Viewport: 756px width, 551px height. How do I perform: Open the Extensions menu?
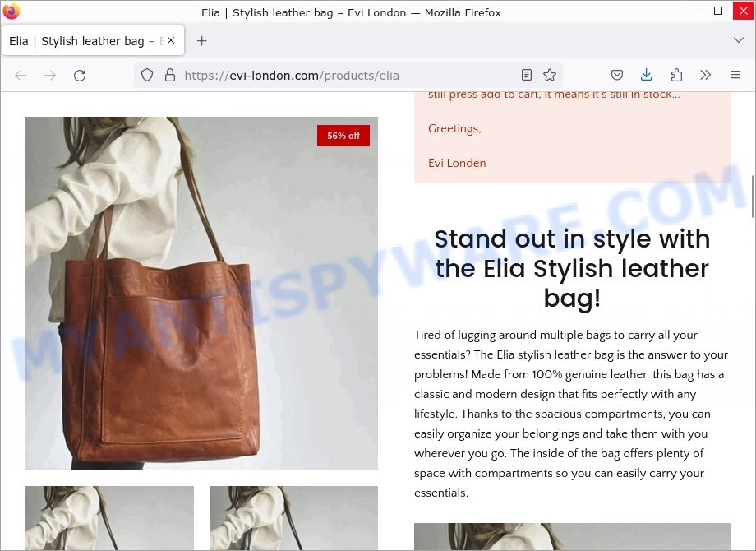[x=676, y=75]
